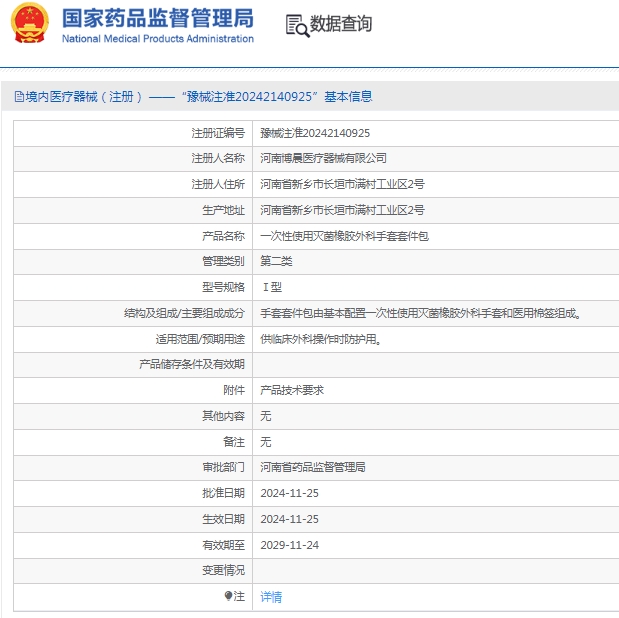Click the 产品名称 label

tap(223, 236)
